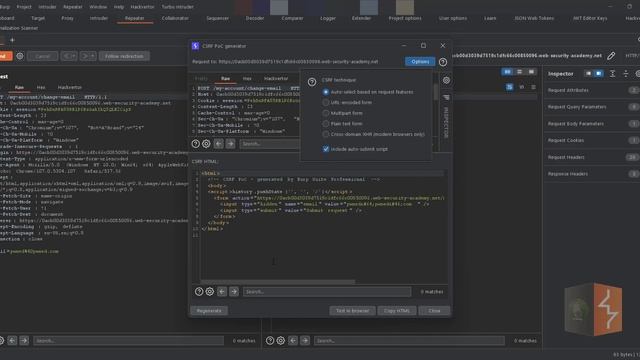This screenshot has height=360, width=640.
Task: Toggle pretty-print icon in Repeater response panel
Action: [509, 87]
